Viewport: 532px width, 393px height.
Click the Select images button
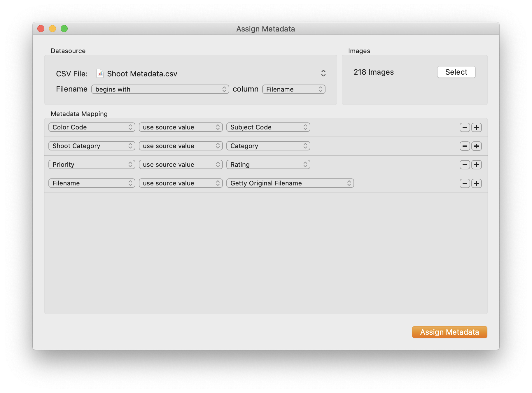coord(456,72)
